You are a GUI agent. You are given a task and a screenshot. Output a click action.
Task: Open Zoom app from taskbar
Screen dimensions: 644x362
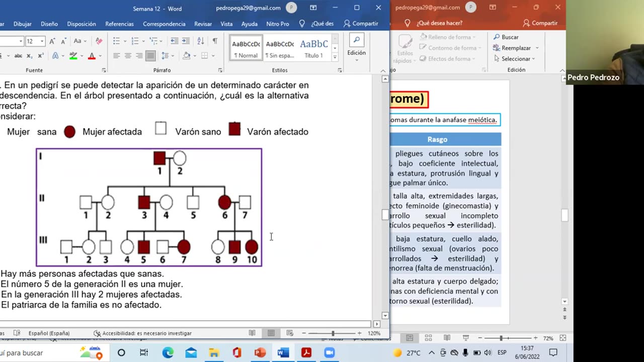(x=329, y=352)
